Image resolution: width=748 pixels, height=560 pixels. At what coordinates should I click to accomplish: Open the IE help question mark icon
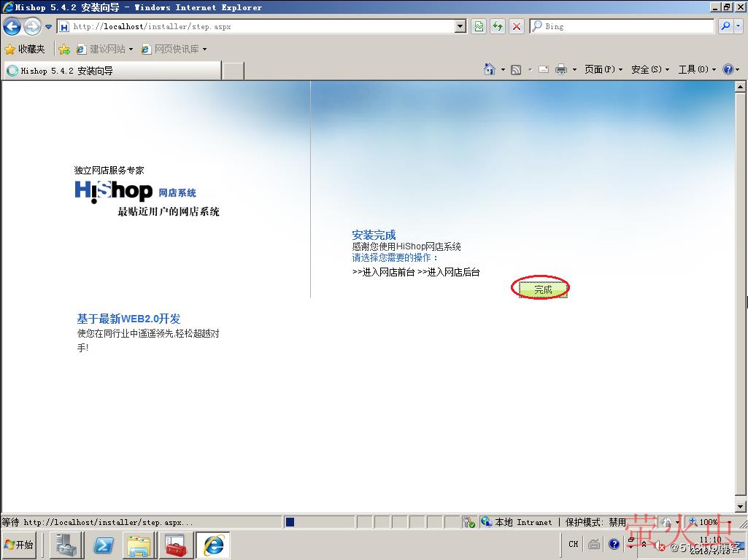click(x=728, y=69)
